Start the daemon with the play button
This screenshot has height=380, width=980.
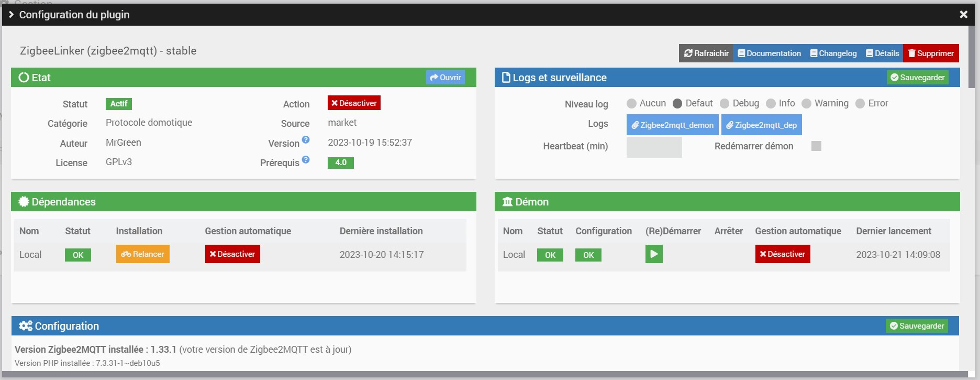(x=654, y=254)
